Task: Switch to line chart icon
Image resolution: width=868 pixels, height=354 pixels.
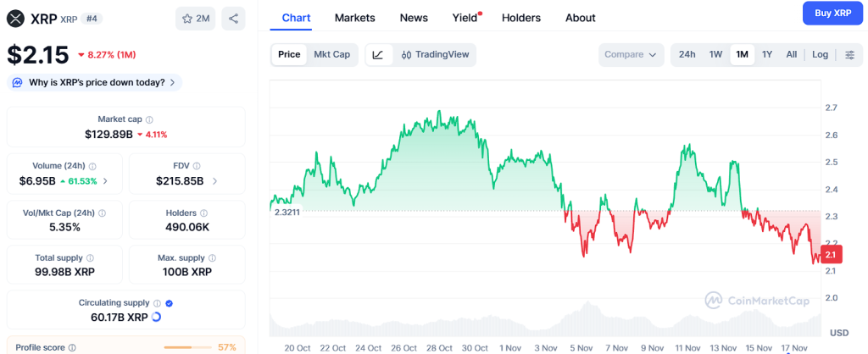Action: (378, 55)
